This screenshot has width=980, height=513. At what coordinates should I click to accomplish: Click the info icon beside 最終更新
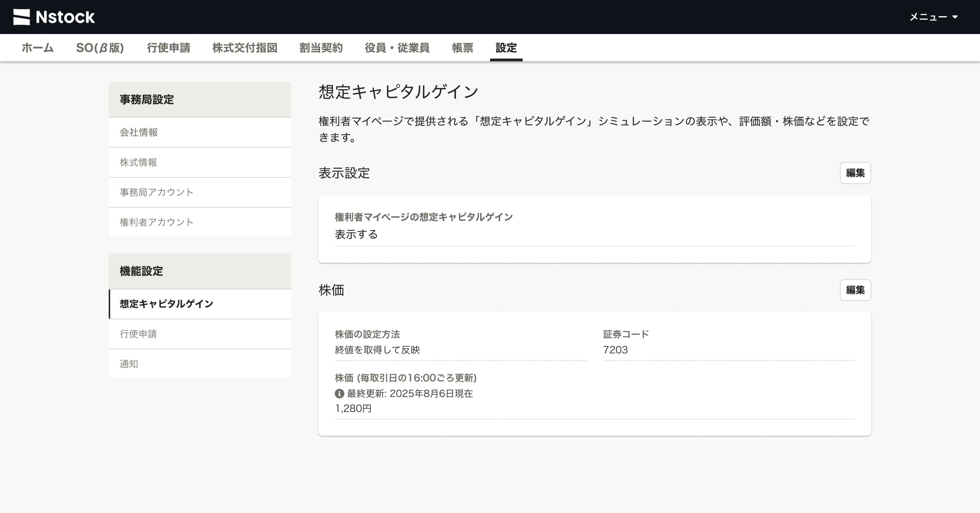point(339,394)
